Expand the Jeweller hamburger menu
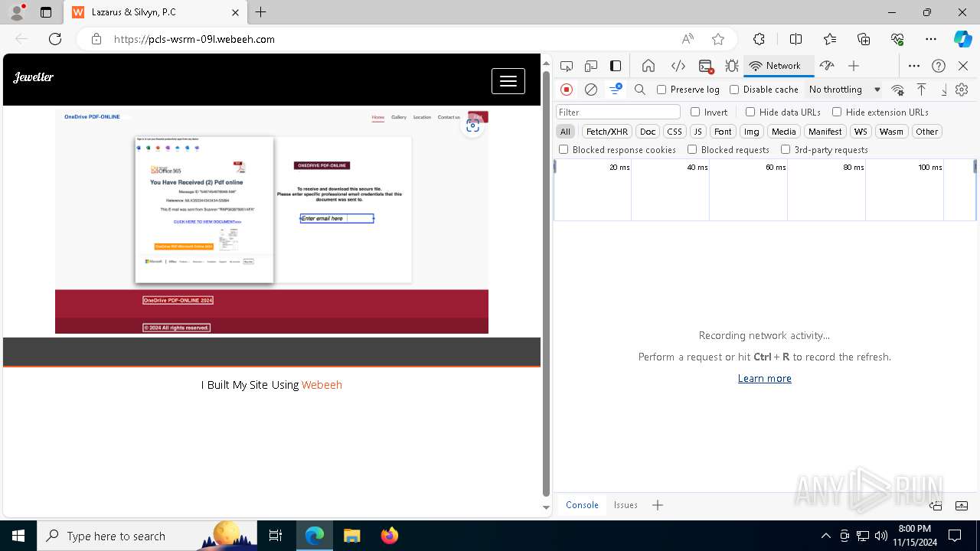The width and height of the screenshot is (980, 551). click(x=508, y=81)
